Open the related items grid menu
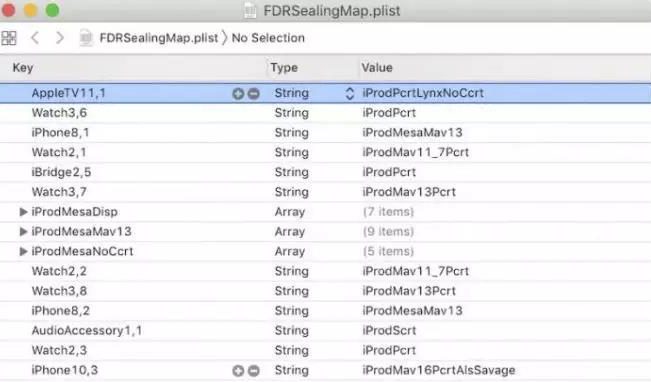651x382 pixels. pyautogui.click(x=9, y=38)
